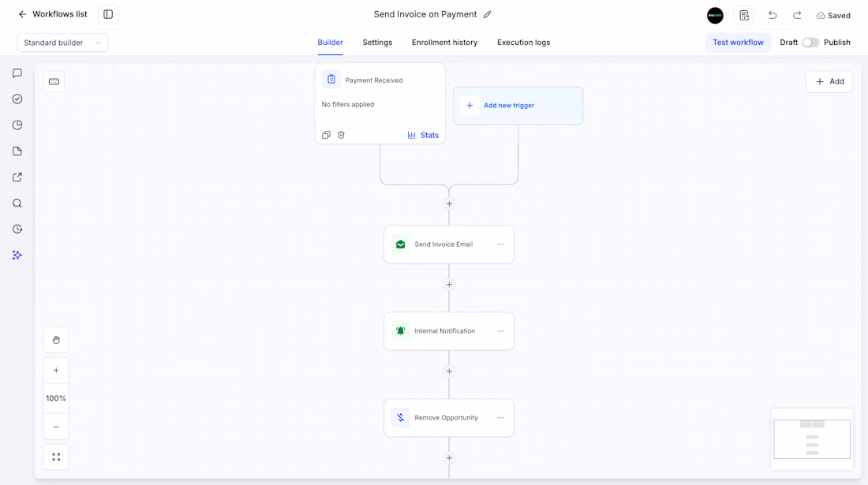Viewport: 868px width, 485px height.
Task: Select the hand pan tool
Action: pos(56,340)
